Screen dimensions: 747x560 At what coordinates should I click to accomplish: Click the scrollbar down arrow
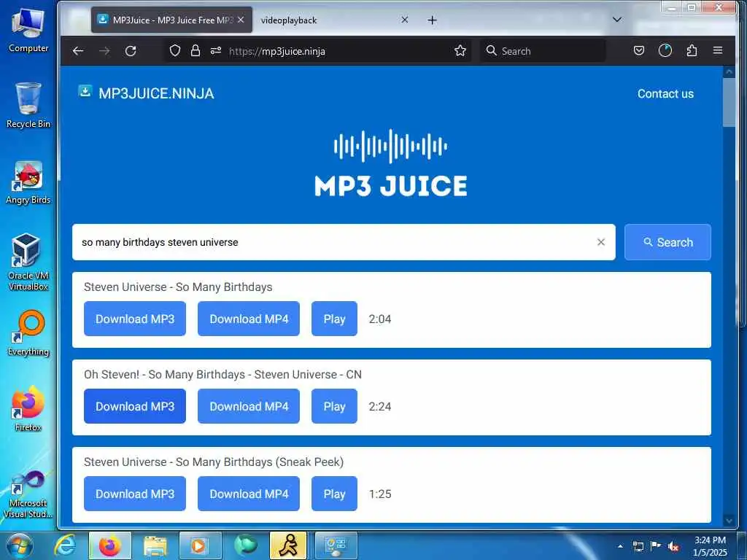(729, 521)
